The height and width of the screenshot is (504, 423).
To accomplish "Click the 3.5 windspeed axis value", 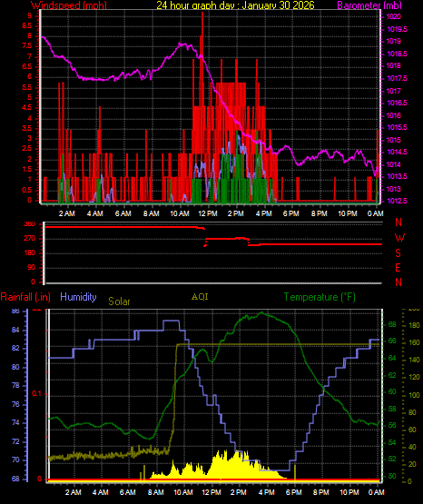I will pyautogui.click(x=26, y=129).
